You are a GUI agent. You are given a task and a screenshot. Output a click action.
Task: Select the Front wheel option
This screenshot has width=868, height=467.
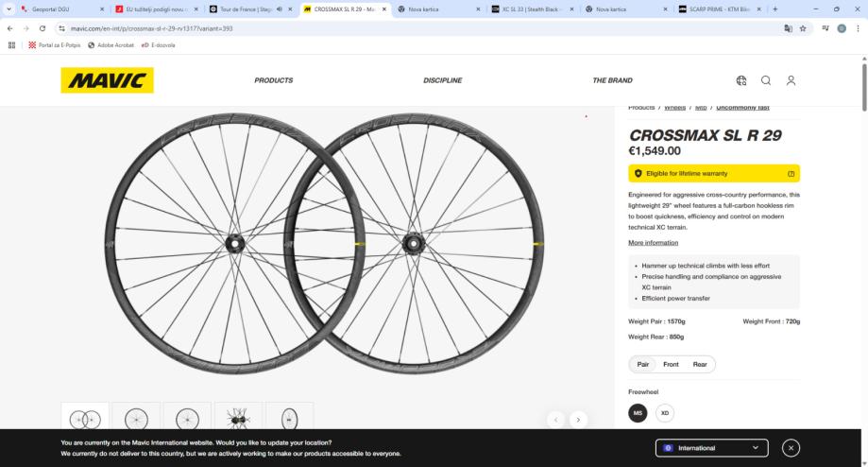671,364
